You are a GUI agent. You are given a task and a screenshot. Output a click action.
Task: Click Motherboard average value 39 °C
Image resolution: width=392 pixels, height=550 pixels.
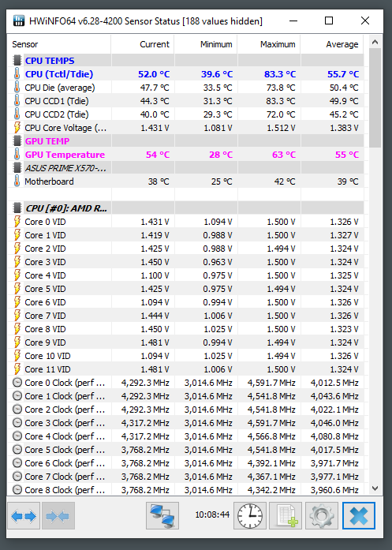click(348, 181)
